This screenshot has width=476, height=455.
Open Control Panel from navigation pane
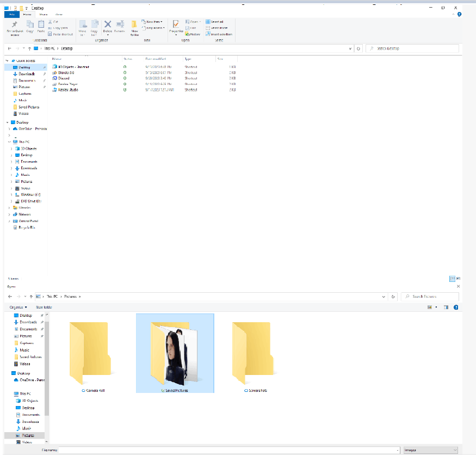[x=26, y=221]
